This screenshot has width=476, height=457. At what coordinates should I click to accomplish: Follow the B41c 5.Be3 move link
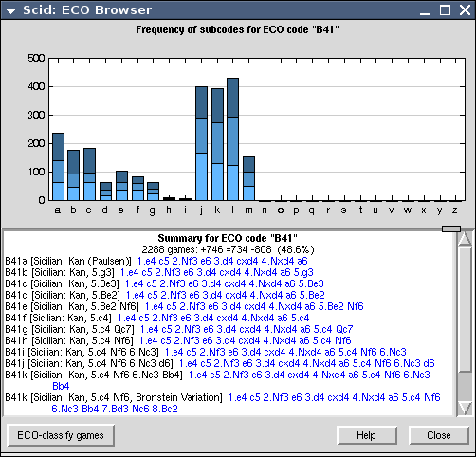point(225,283)
